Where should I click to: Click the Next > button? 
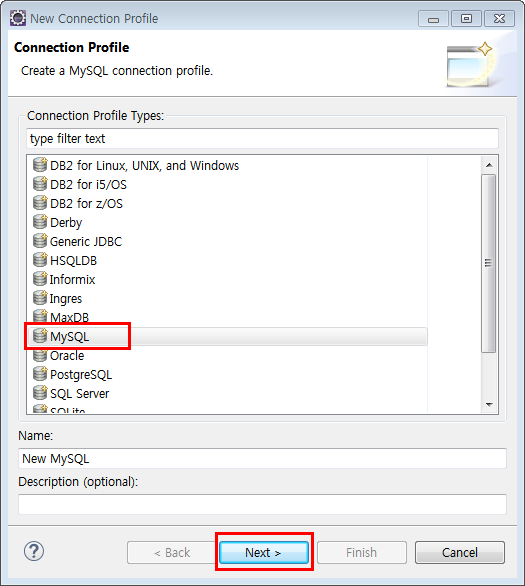pos(264,552)
